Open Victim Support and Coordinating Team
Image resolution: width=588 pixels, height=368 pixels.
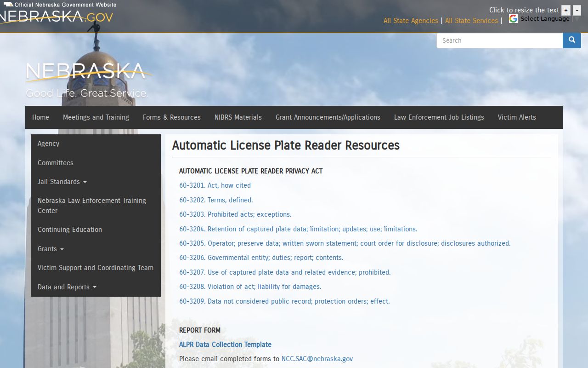click(96, 268)
